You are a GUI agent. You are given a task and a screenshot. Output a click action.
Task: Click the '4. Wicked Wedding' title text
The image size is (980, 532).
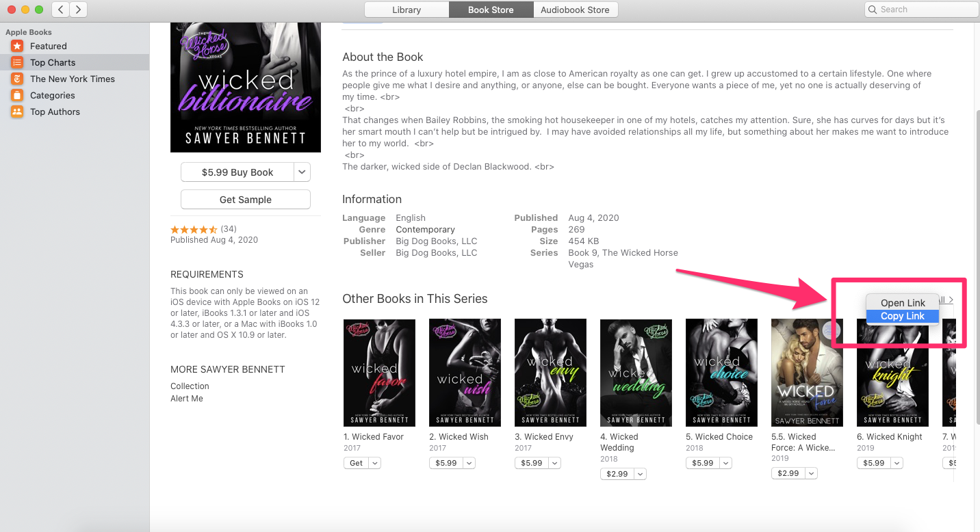coord(619,442)
